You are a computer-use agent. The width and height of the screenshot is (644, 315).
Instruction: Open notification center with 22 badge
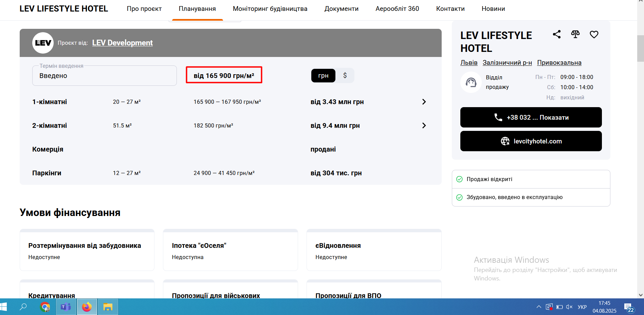(629, 308)
